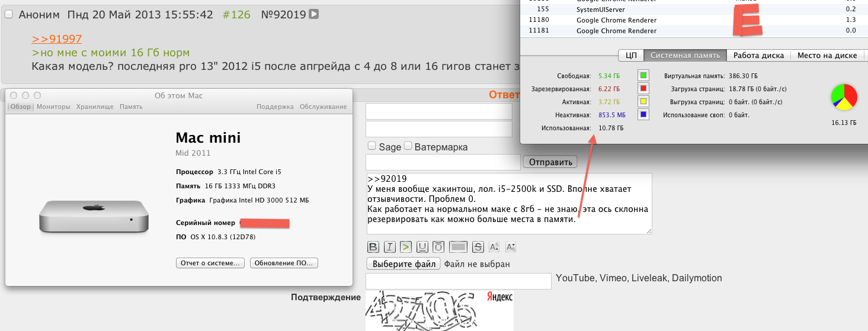Open Обслуживание in About This Mac

coord(323,107)
